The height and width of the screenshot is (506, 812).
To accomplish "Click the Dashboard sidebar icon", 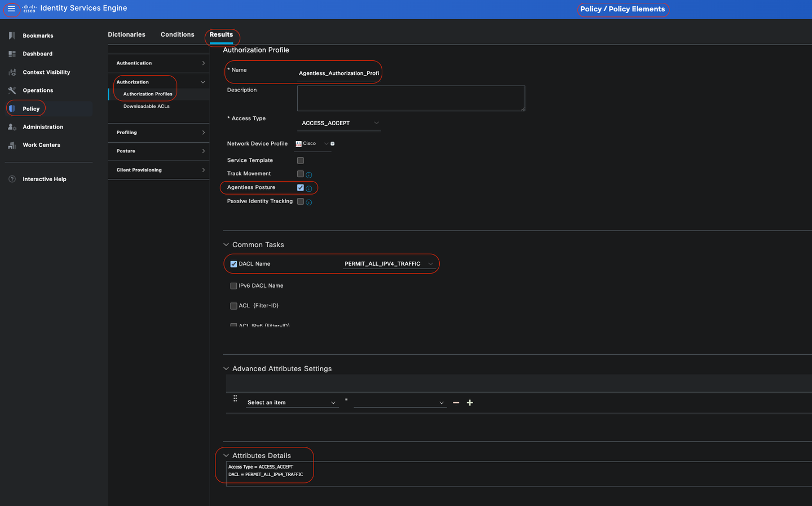I will pyautogui.click(x=12, y=54).
